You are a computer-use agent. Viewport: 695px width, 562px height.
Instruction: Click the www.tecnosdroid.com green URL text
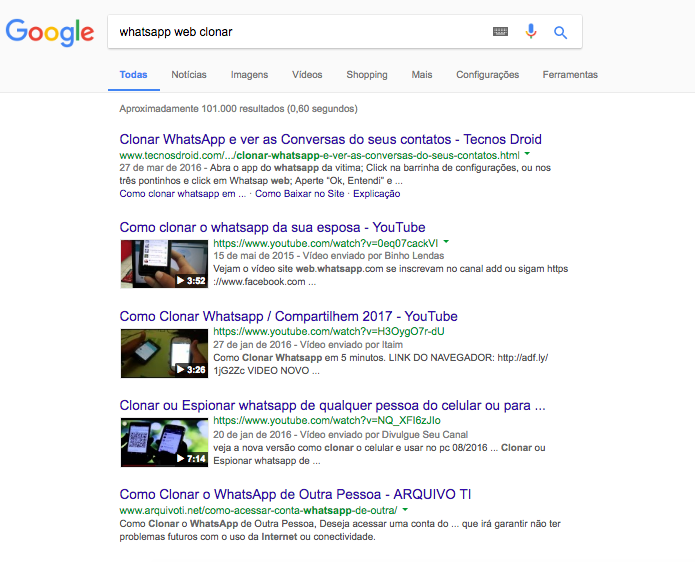319,156
